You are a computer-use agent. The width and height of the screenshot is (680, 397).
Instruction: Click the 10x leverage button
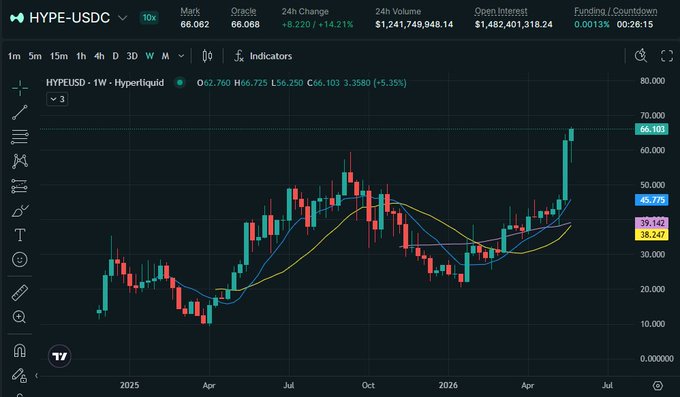(149, 18)
